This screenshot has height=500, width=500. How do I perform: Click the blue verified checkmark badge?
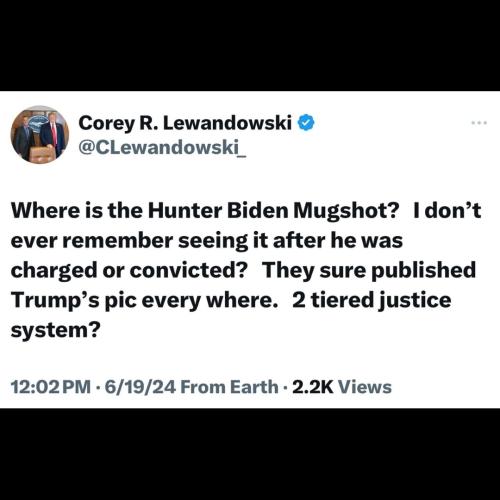[306, 123]
